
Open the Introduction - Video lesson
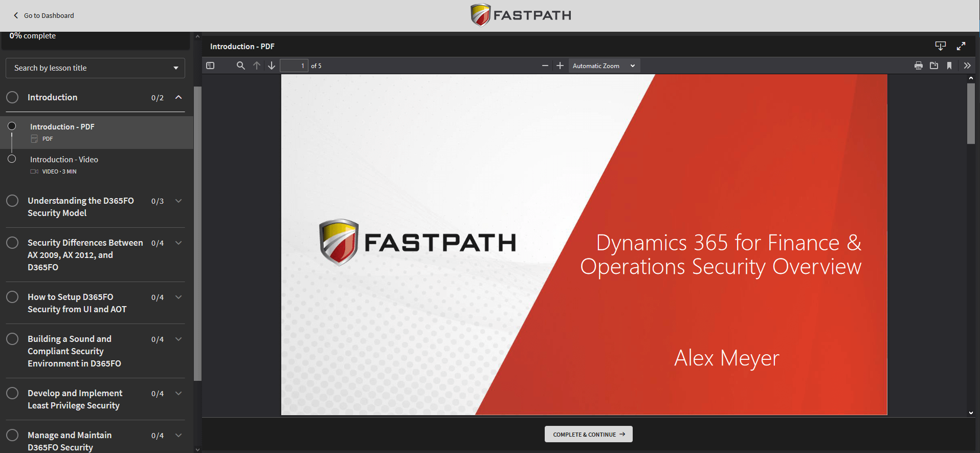tap(97, 165)
